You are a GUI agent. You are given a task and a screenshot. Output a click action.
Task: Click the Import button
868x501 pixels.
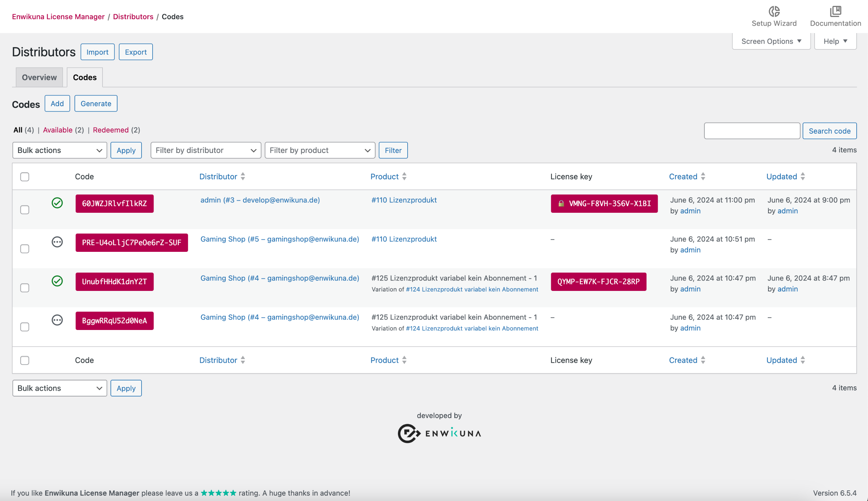97,52
